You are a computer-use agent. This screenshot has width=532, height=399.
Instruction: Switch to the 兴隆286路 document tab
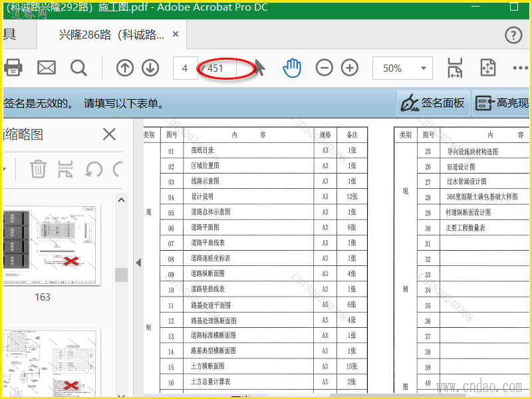coord(111,35)
